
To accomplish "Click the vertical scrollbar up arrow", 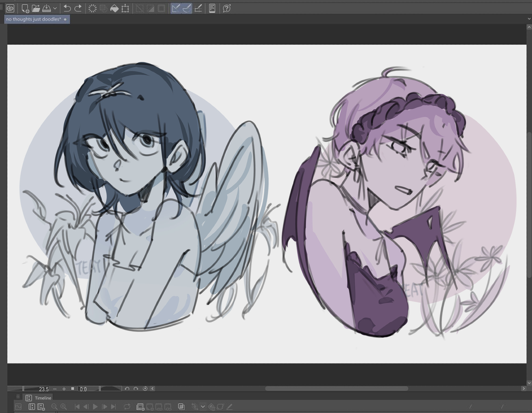I will tap(529, 27).
